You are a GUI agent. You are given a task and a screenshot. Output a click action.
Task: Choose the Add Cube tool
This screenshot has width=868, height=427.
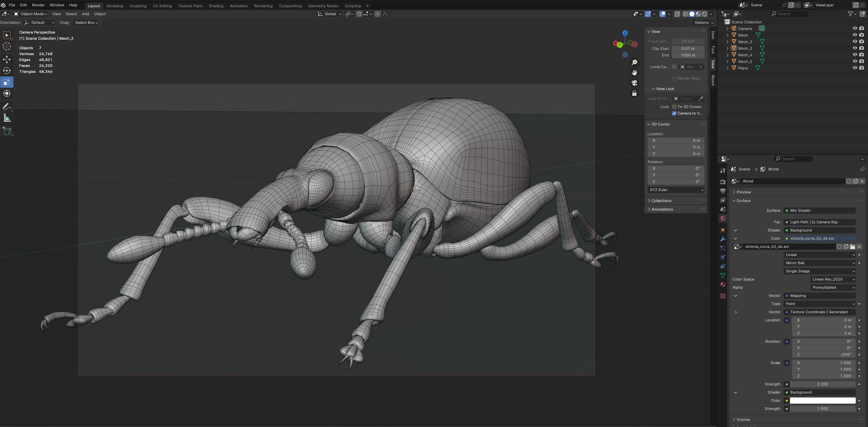pos(7,131)
